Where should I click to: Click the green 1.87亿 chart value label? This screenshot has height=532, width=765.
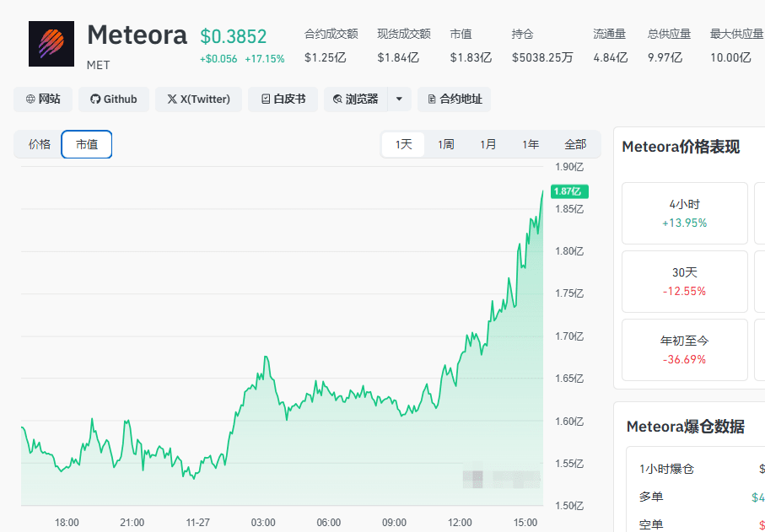click(x=568, y=191)
